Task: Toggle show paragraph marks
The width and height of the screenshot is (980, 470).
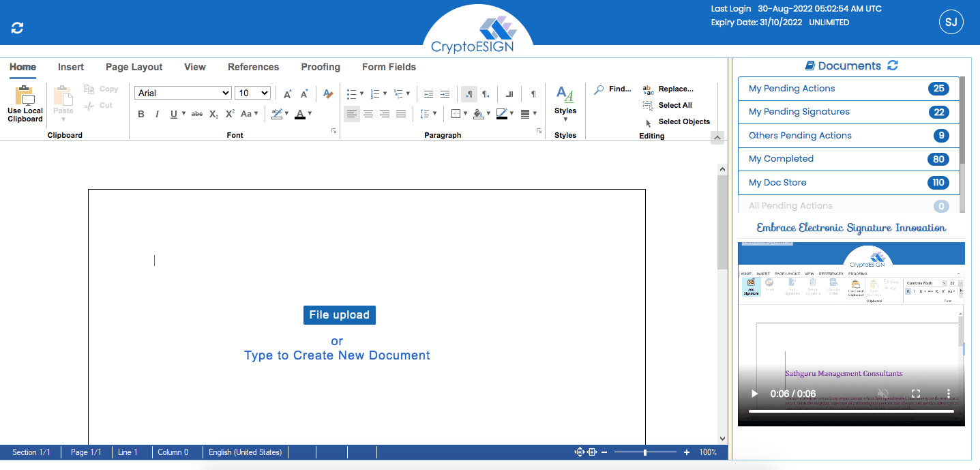Action: (x=533, y=93)
